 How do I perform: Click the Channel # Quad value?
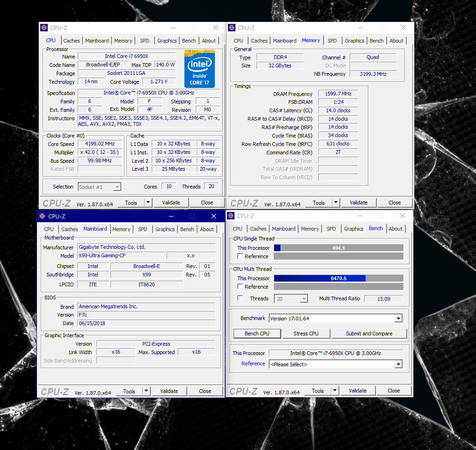(373, 57)
